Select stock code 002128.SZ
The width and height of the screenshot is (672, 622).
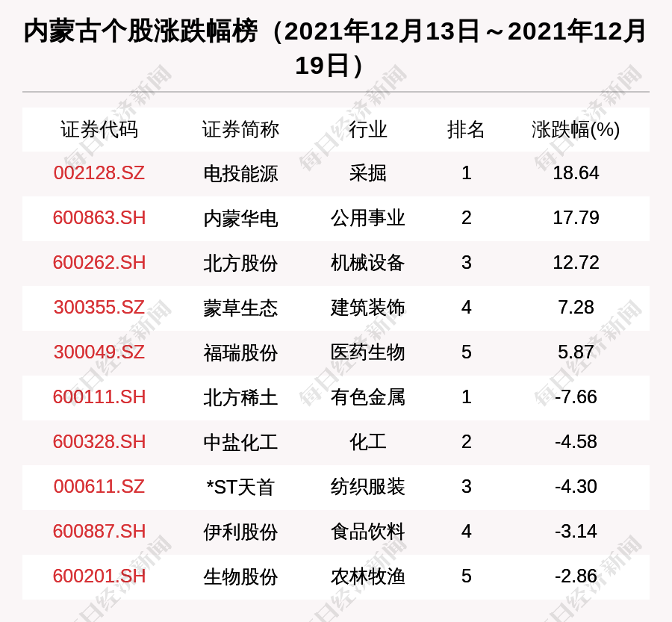click(x=99, y=173)
